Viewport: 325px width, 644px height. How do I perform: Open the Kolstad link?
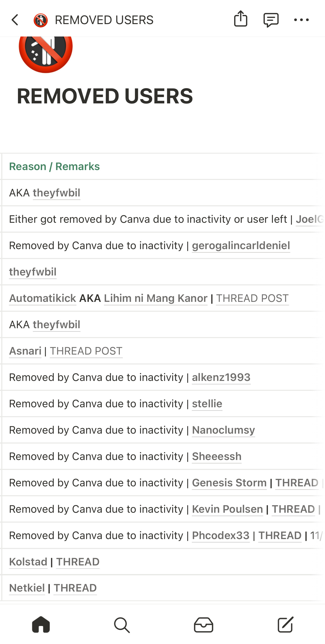point(28,562)
